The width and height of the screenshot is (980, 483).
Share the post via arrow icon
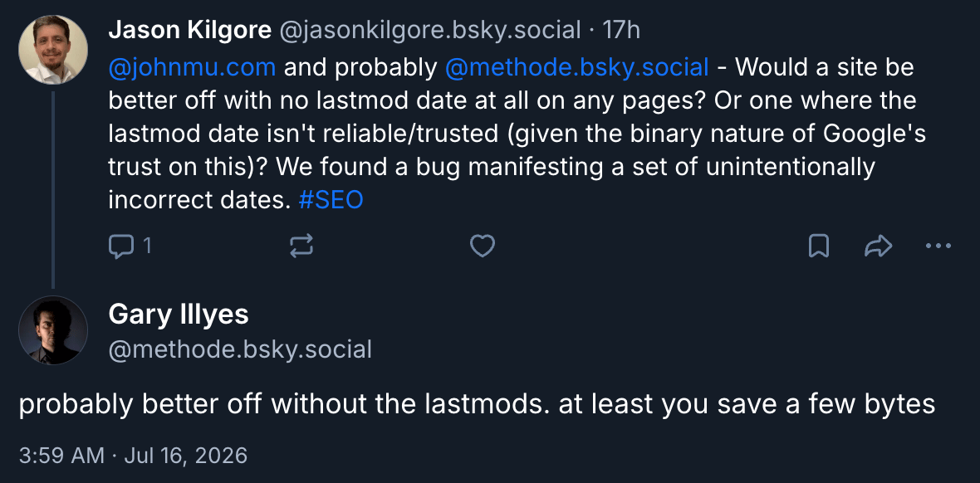click(x=878, y=246)
